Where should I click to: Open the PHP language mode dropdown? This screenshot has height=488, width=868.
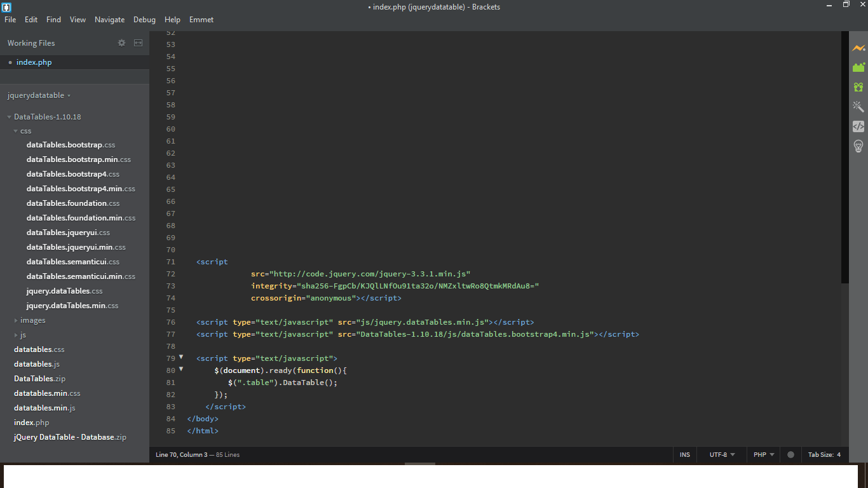click(x=763, y=455)
